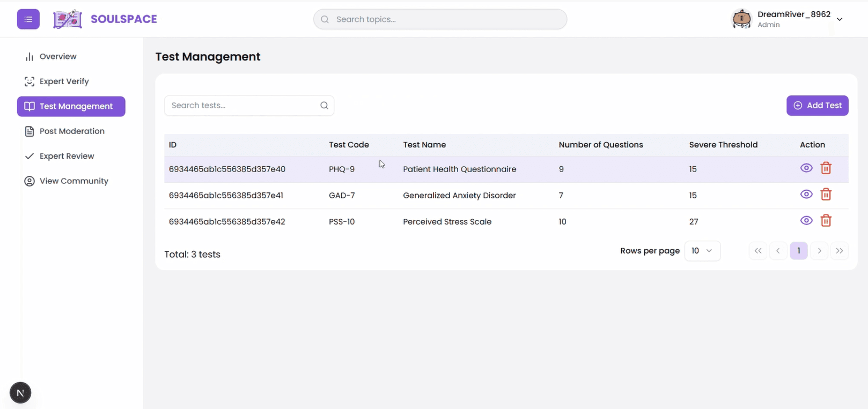The height and width of the screenshot is (409, 868).
Task: Click the PSS-10 test code
Action: [x=342, y=222]
